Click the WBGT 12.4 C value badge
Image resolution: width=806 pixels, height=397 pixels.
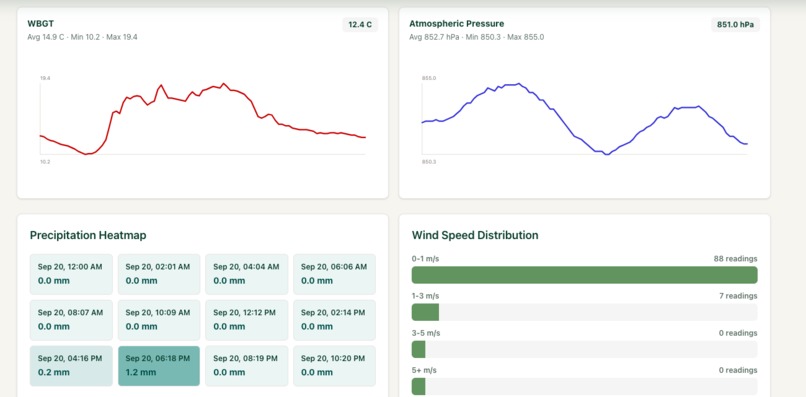(x=360, y=25)
